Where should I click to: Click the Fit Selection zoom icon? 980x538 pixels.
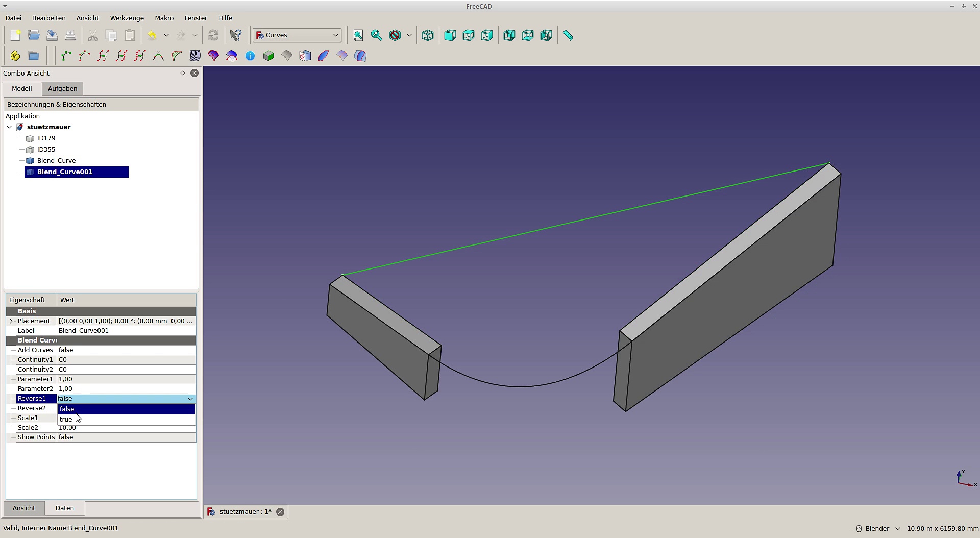(377, 35)
